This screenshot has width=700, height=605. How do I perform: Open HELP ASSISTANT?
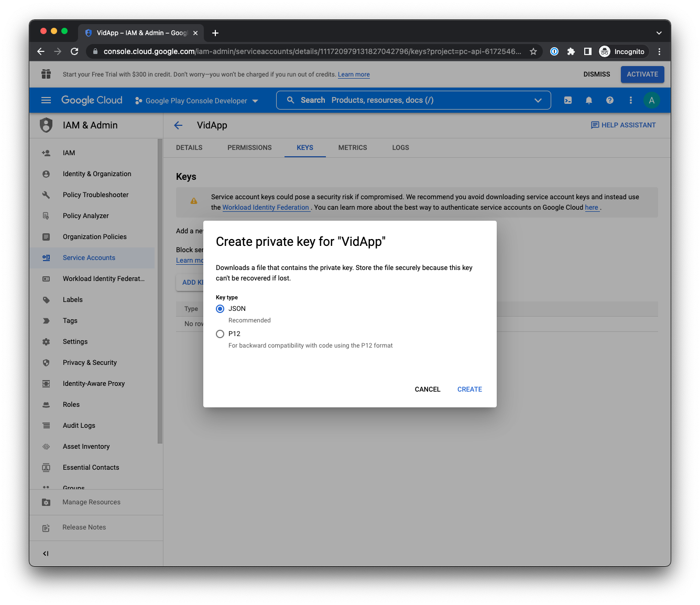(623, 125)
